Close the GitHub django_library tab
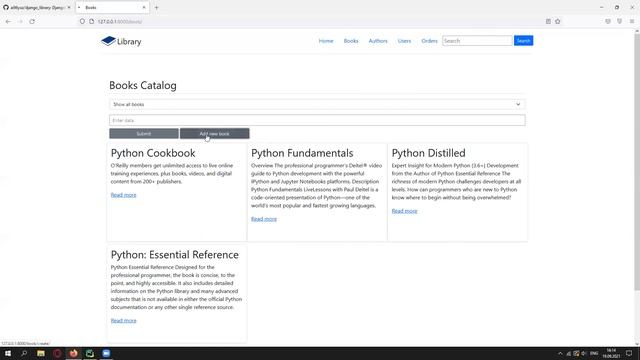This screenshot has width=640, height=360. (x=69, y=7)
